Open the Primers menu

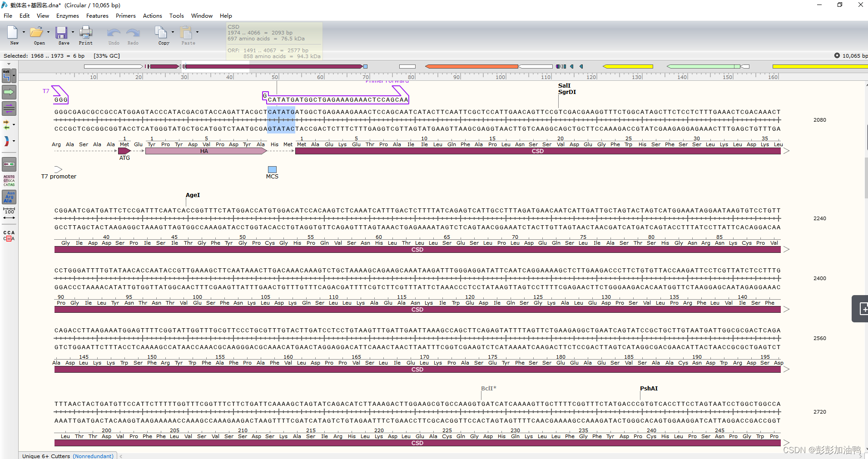(x=126, y=15)
